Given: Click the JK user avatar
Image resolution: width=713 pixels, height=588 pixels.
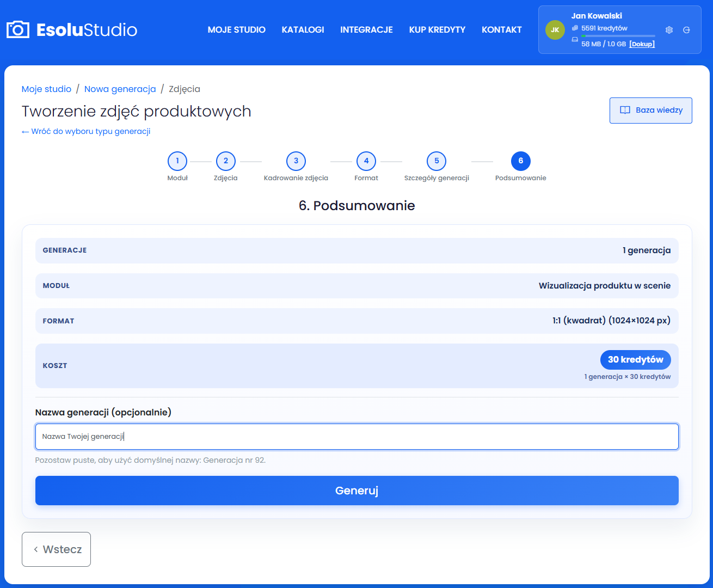Looking at the screenshot, I should (x=555, y=30).
